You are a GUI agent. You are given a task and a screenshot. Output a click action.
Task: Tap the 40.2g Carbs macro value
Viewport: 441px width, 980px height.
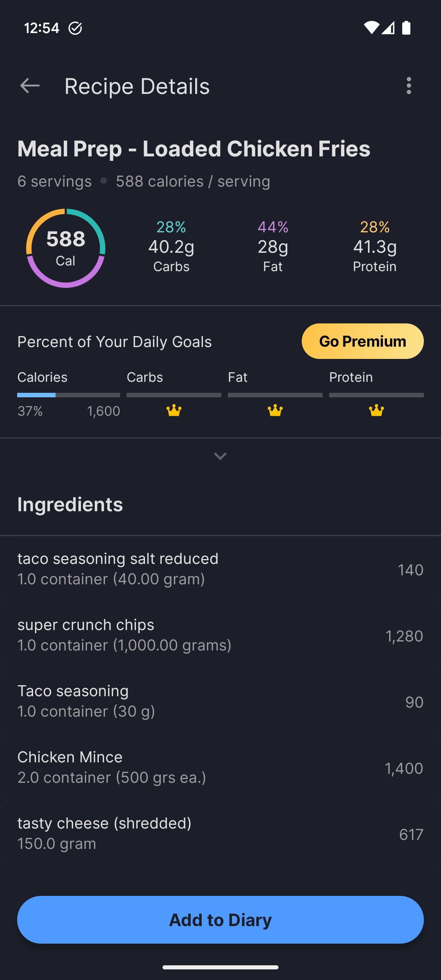pyautogui.click(x=171, y=247)
